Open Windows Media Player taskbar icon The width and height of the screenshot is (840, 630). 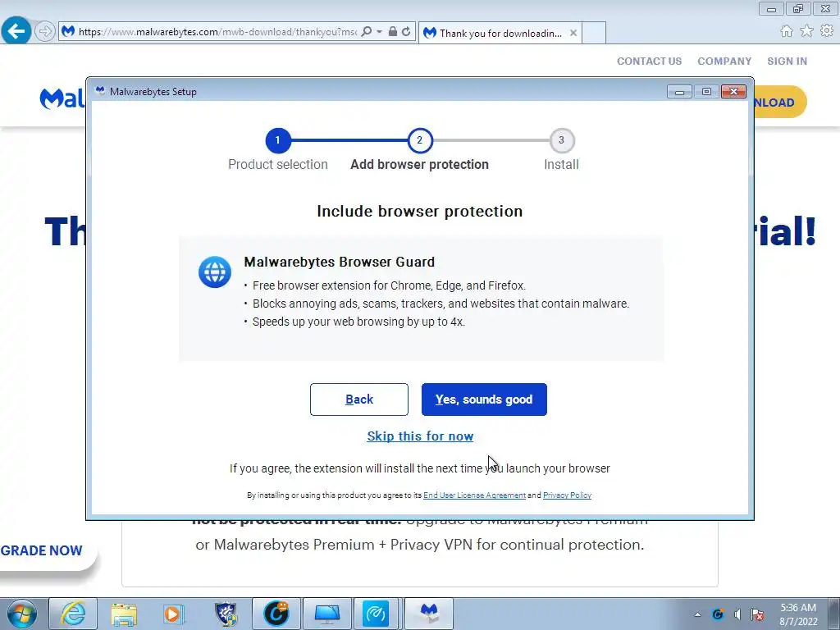(x=174, y=614)
